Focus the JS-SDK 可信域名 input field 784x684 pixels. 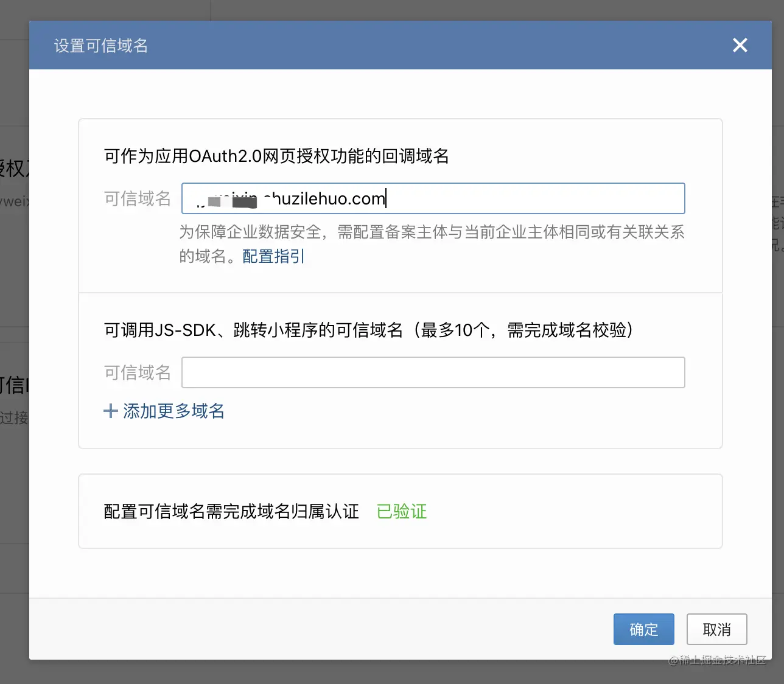pyautogui.click(x=433, y=372)
